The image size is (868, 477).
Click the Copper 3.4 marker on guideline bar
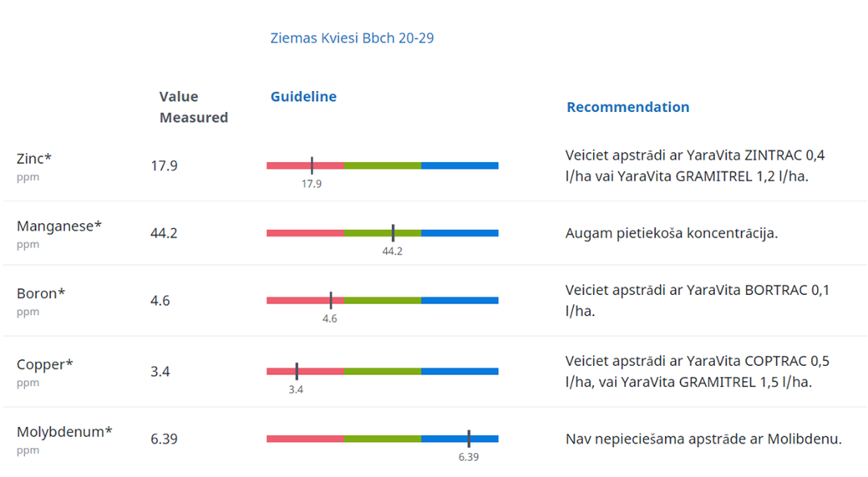297,371
